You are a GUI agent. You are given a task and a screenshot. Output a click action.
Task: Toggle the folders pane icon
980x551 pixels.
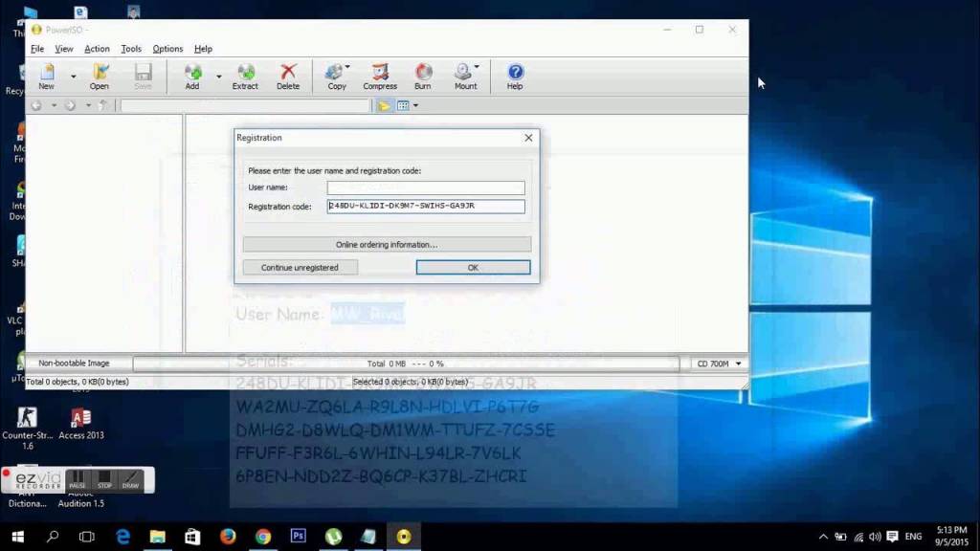point(384,105)
